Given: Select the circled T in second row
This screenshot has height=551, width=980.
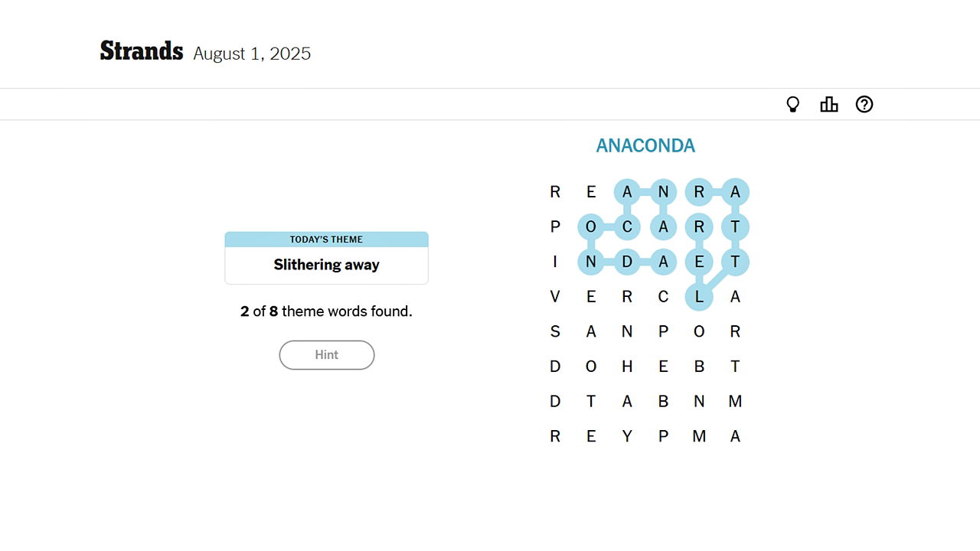Looking at the screenshot, I should pyautogui.click(x=735, y=227).
